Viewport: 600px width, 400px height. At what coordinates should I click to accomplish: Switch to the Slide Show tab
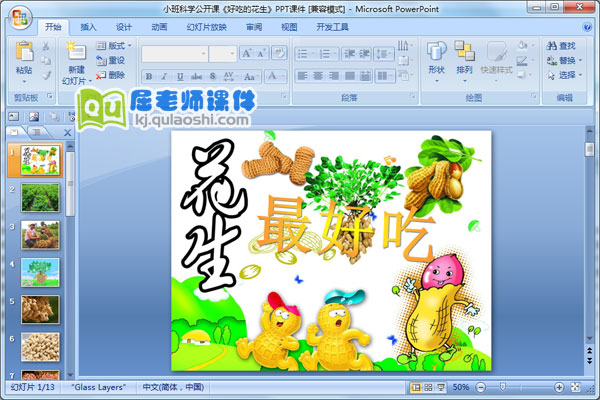click(207, 27)
